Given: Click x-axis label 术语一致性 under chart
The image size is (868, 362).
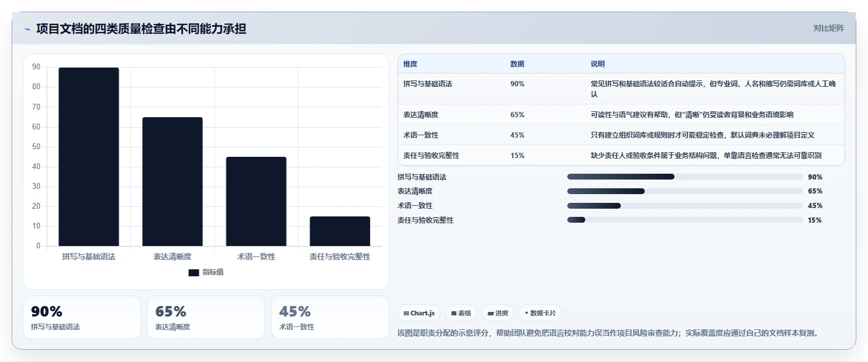Looking at the screenshot, I should point(256,256).
